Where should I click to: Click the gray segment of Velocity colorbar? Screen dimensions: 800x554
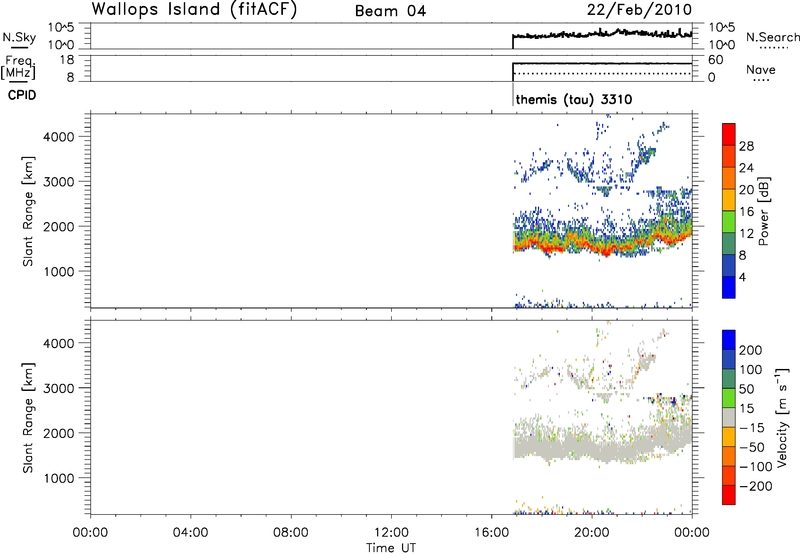[729, 417]
